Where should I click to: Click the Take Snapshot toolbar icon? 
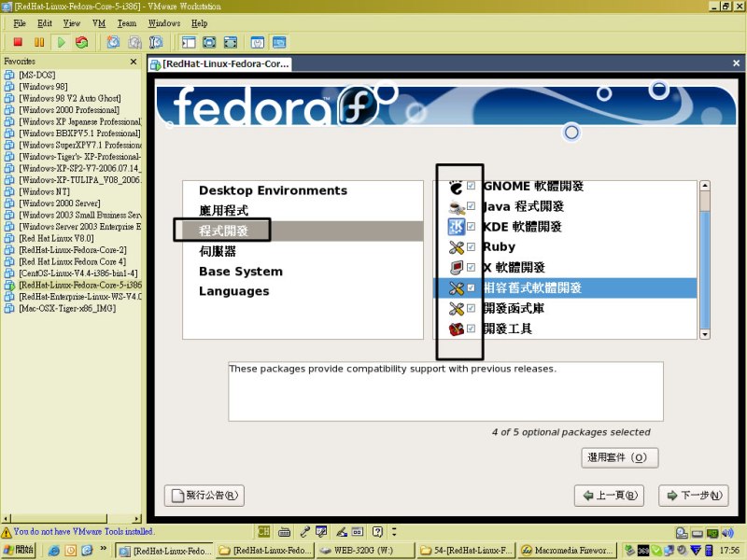tap(113, 42)
